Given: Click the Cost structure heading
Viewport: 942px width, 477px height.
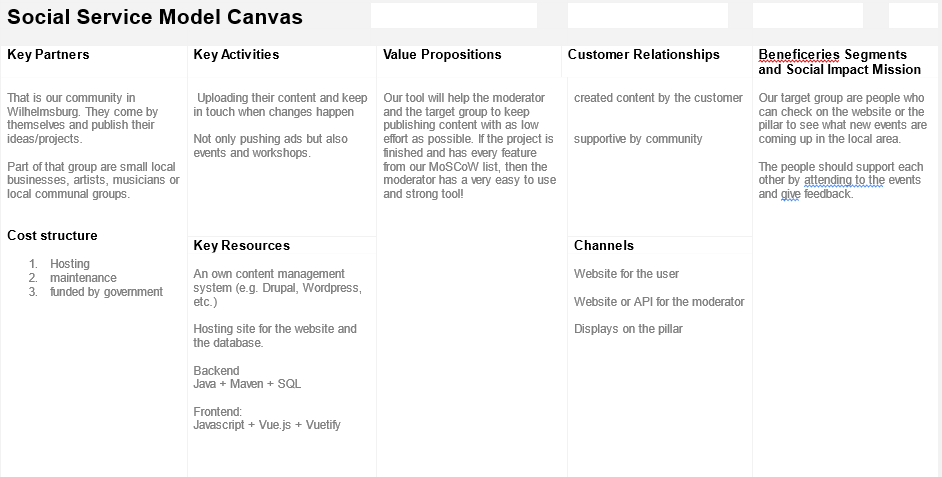Looking at the screenshot, I should point(52,235).
